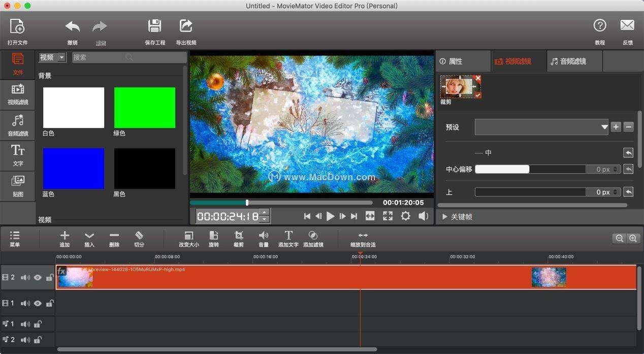Hide video track 1 with eye icon
This screenshot has height=354, width=644.
(x=38, y=304)
